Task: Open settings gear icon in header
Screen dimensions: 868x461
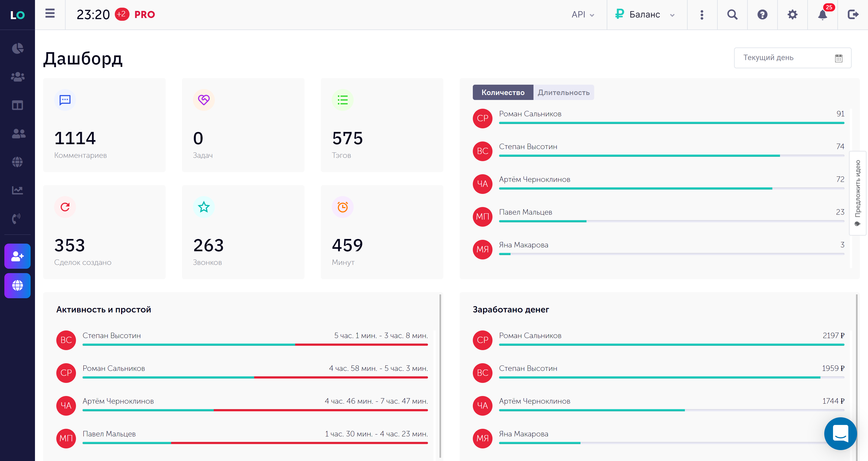Action: pos(792,15)
